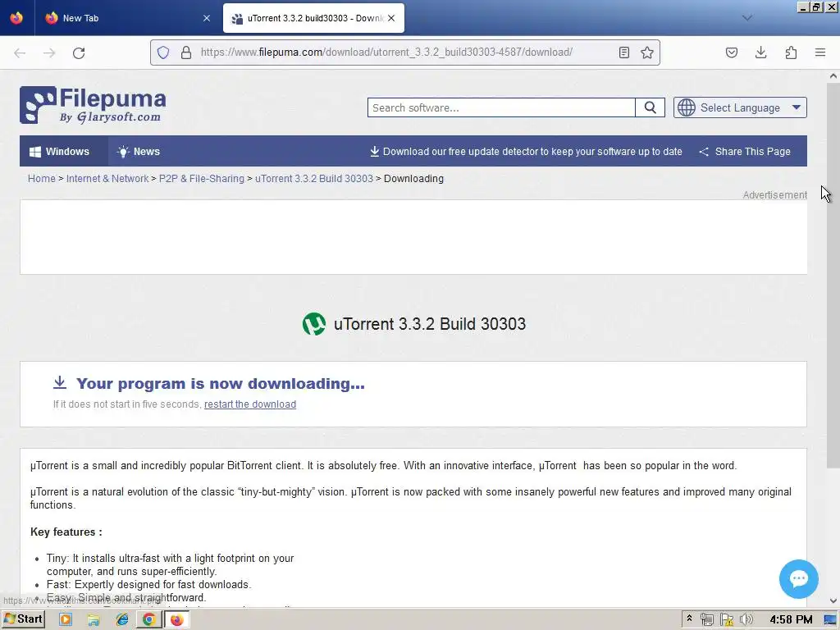Image resolution: width=840 pixels, height=630 pixels.
Task: Click Download our free update detector link
Action: [x=526, y=152]
